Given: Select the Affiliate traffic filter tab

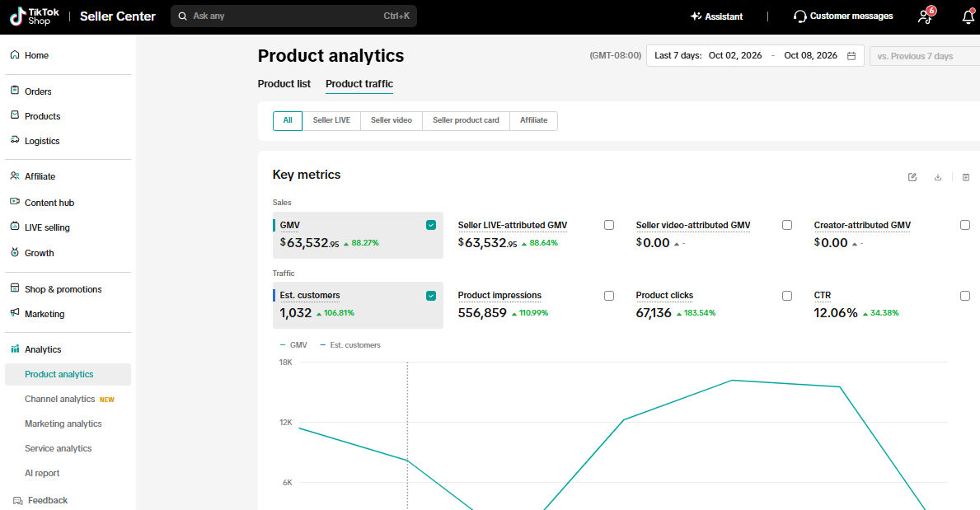Looking at the screenshot, I should pos(534,120).
